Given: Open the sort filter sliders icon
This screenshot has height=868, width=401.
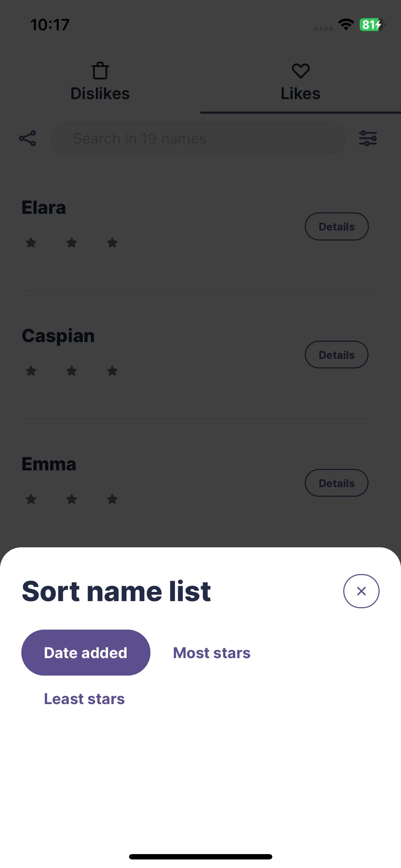Looking at the screenshot, I should [368, 138].
